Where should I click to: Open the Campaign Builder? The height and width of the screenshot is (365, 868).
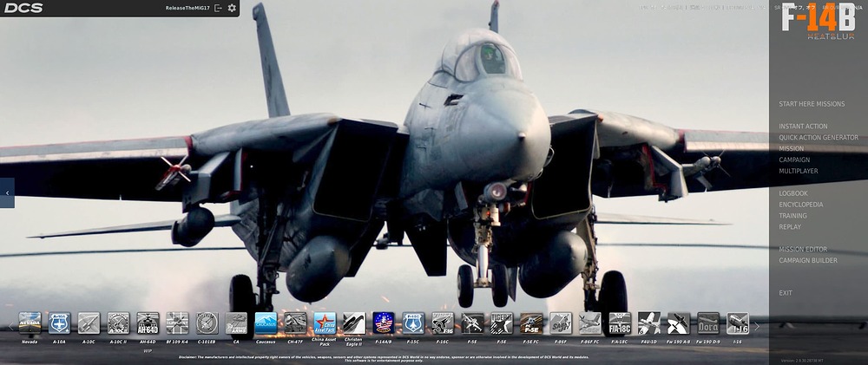[807, 260]
